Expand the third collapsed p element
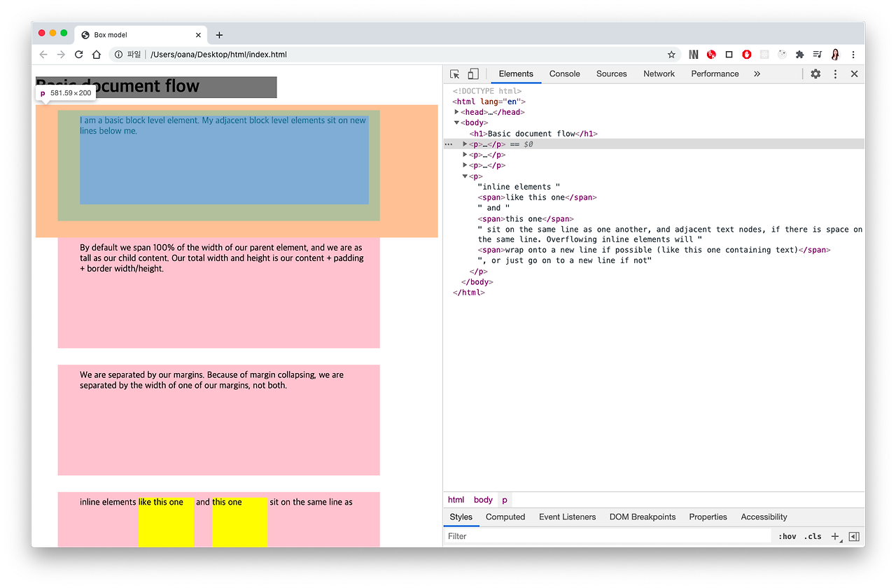The image size is (896, 588). tap(465, 165)
